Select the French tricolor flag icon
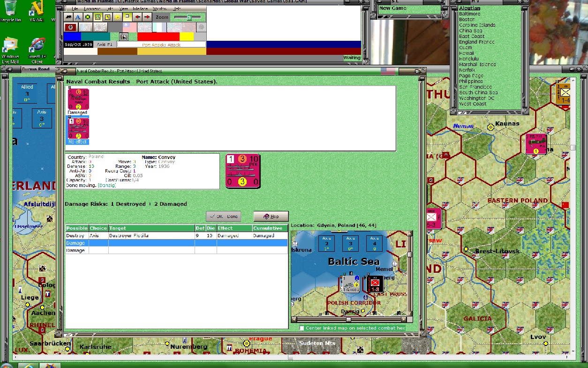Image resolution: width=588 pixels, height=368 pixels. (x=159, y=27)
